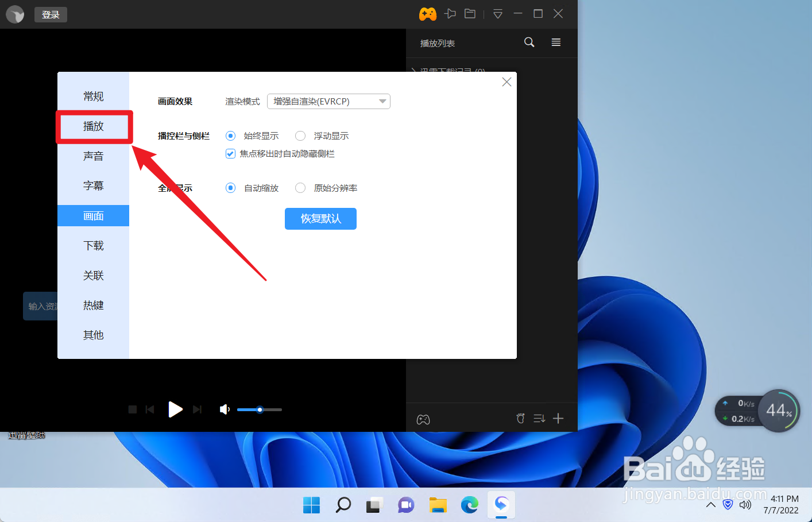Switch to the 下载 settings tab
Screen dimensions: 812x522
point(93,245)
